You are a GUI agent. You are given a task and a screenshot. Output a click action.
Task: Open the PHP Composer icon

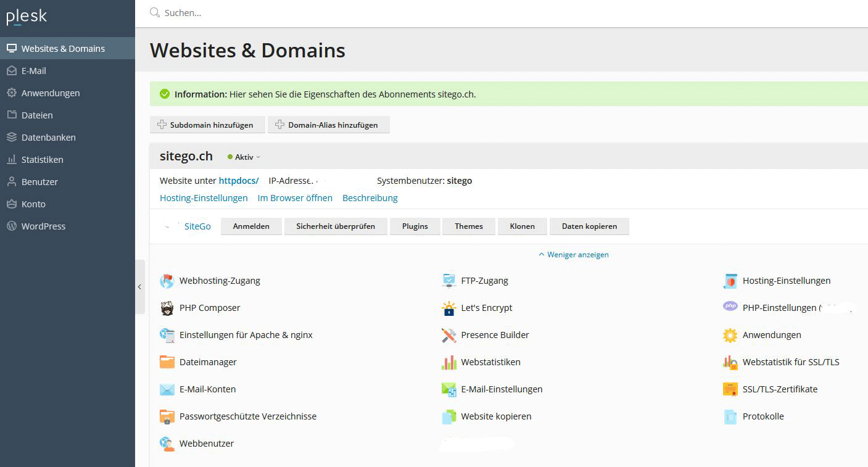167,308
